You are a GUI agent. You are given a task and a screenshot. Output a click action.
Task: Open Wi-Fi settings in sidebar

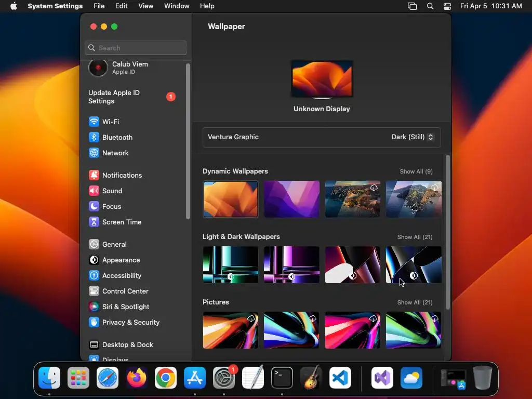coord(104,122)
